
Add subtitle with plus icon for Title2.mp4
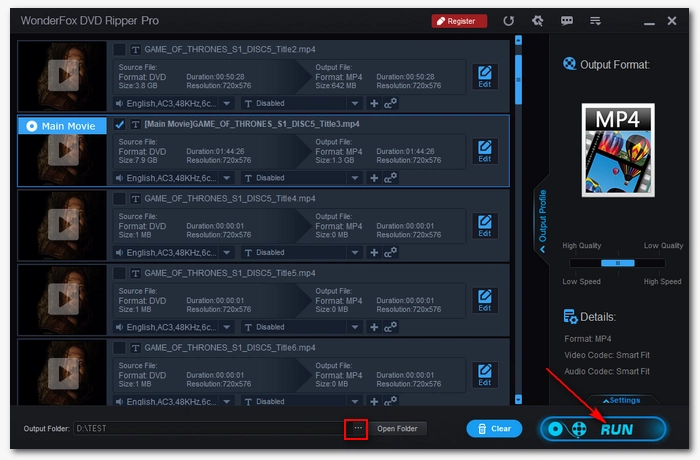(x=374, y=104)
